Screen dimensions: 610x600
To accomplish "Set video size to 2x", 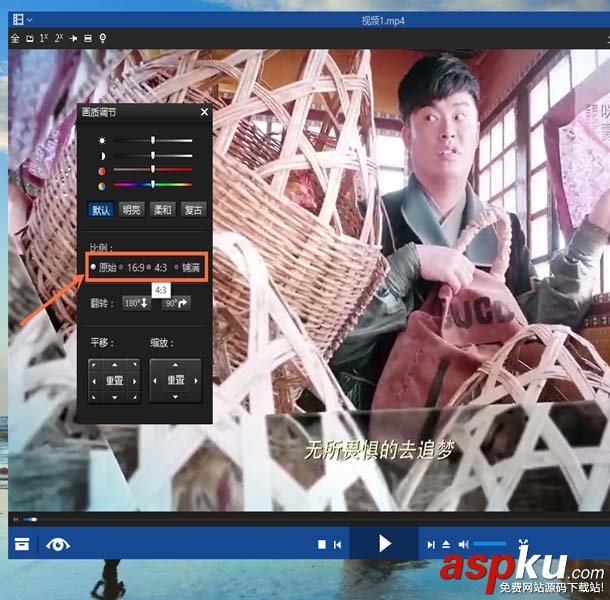I will [58, 38].
